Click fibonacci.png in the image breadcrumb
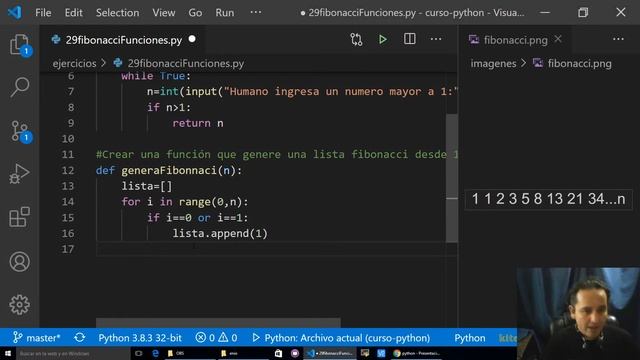The height and width of the screenshot is (360, 640). [x=580, y=63]
